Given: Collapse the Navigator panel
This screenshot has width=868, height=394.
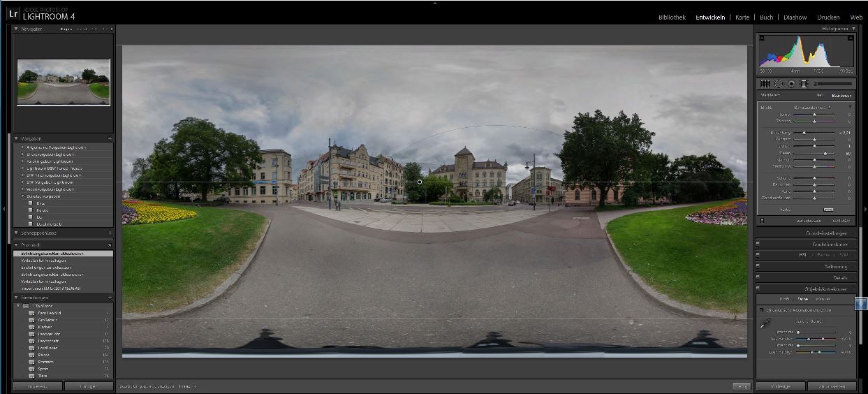Looking at the screenshot, I should tap(16, 29).
